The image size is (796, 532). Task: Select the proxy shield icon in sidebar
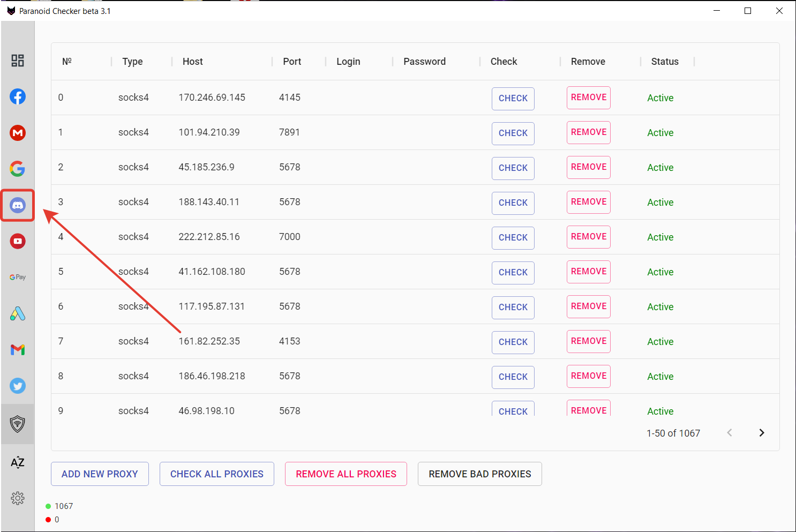(x=18, y=424)
